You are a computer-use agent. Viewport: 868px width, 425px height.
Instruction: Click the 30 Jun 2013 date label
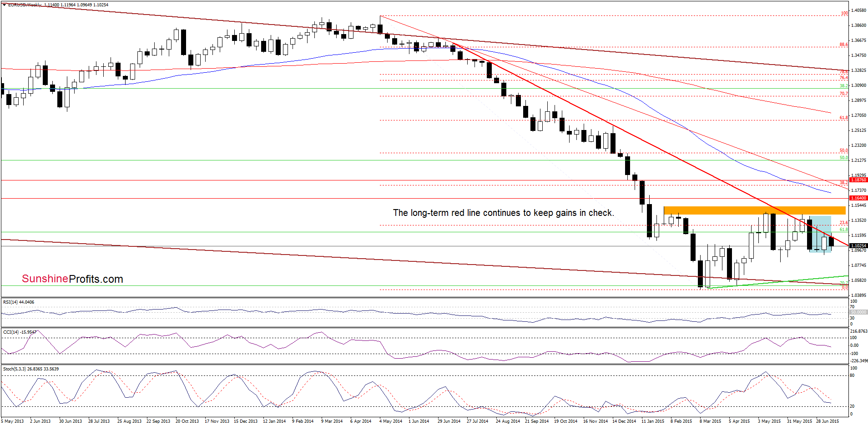pos(71,421)
